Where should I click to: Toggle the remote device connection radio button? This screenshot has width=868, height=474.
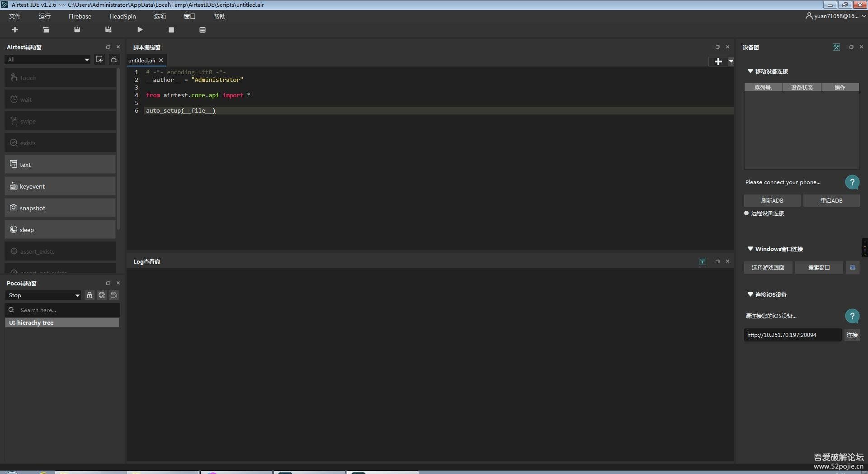point(746,213)
